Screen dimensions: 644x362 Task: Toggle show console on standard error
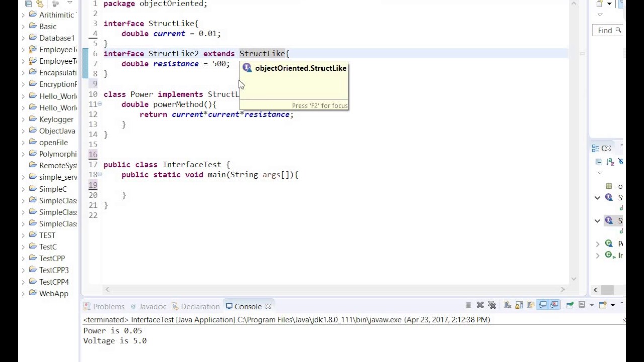(x=554, y=305)
